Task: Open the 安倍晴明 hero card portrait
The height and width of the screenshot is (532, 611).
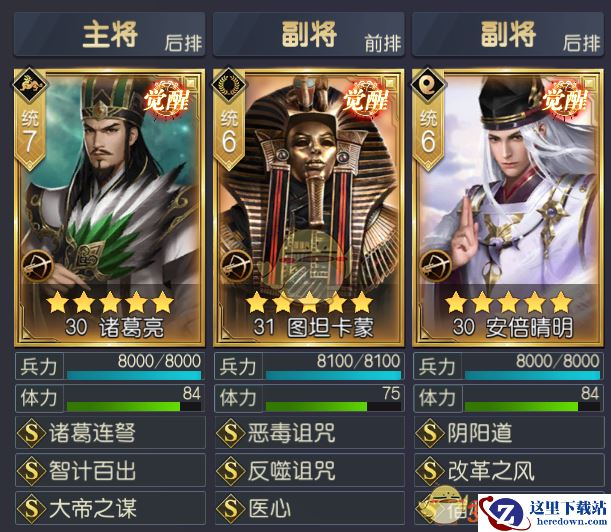Action: pyautogui.click(x=508, y=207)
